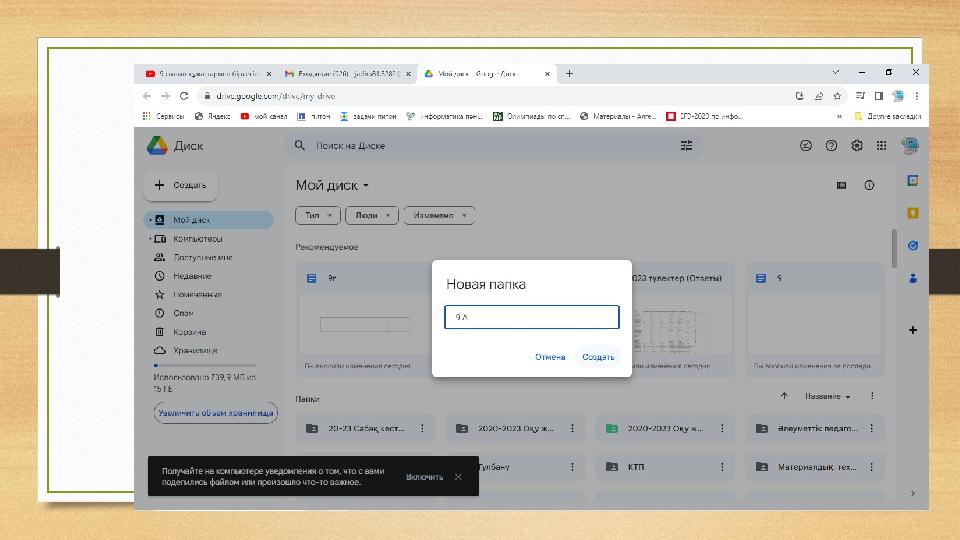Open a new browser tab
Image resolution: width=960 pixels, height=540 pixels.
pos(569,73)
